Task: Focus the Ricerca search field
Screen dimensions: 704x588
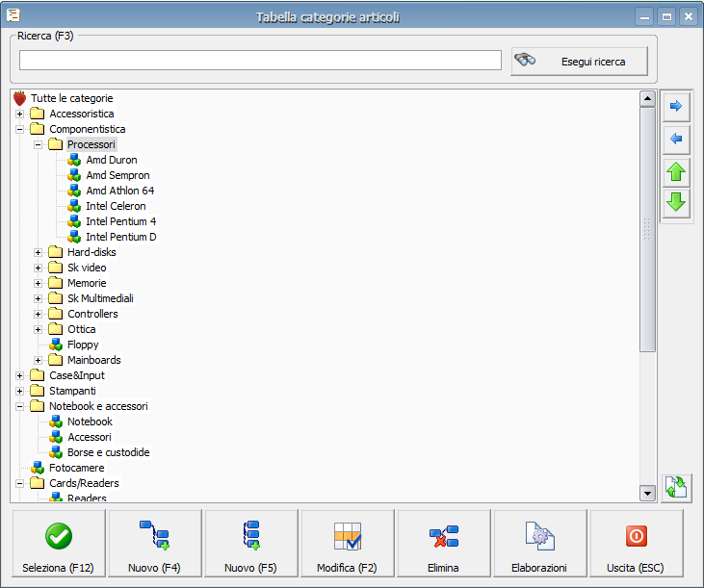Action: (x=260, y=60)
